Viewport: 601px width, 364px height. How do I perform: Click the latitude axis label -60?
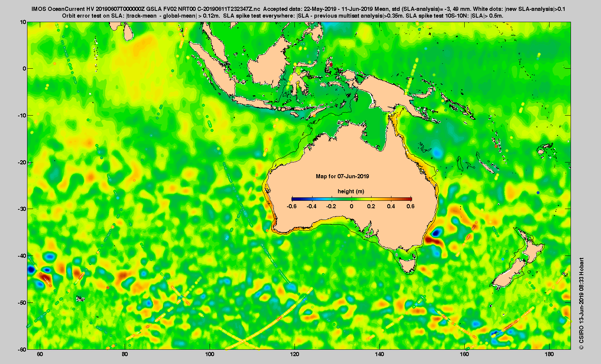pos(22,349)
